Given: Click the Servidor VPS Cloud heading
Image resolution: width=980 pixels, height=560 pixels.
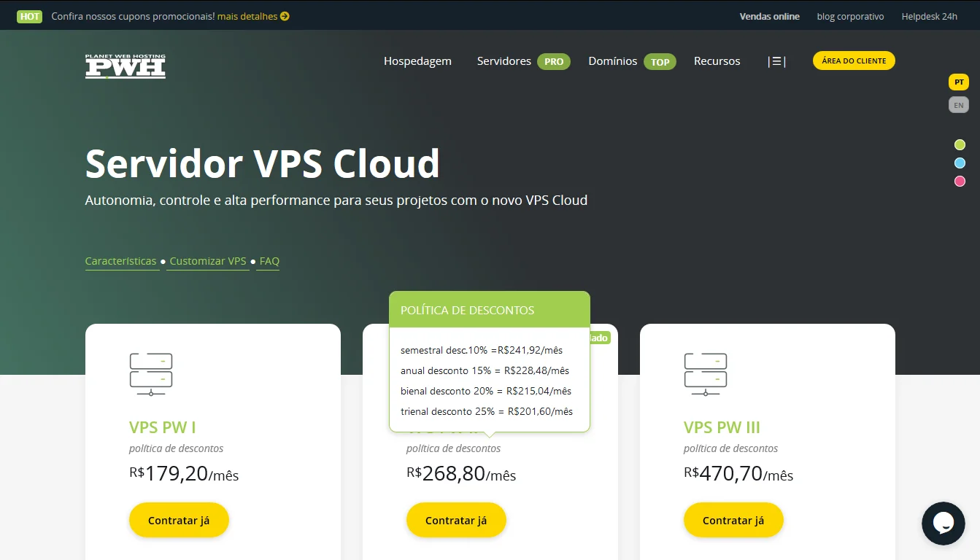Looking at the screenshot, I should (263, 163).
